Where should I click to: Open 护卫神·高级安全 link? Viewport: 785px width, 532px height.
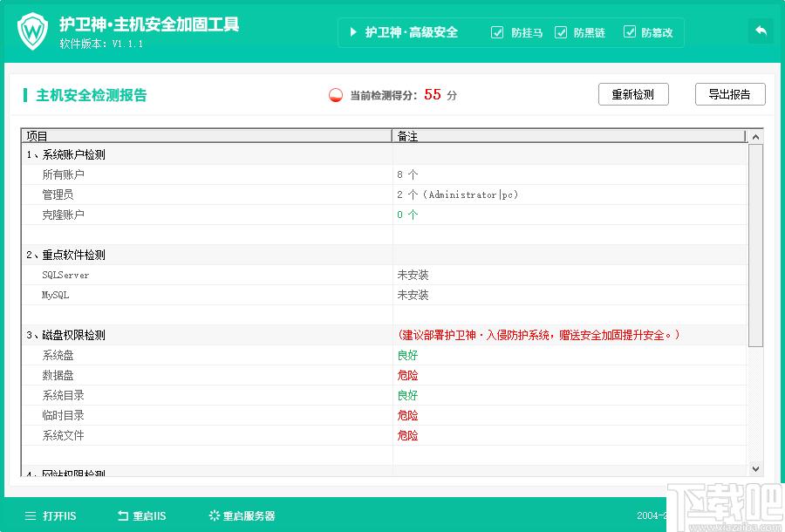(x=412, y=32)
